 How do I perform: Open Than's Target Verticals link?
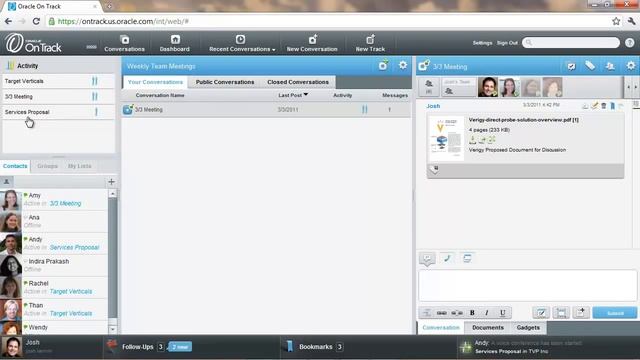[x=71, y=313]
